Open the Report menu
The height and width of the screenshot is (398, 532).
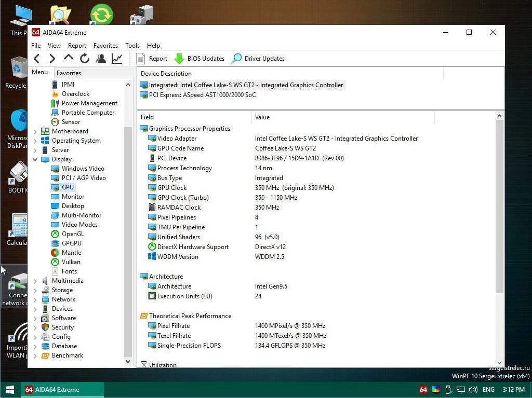[77, 46]
